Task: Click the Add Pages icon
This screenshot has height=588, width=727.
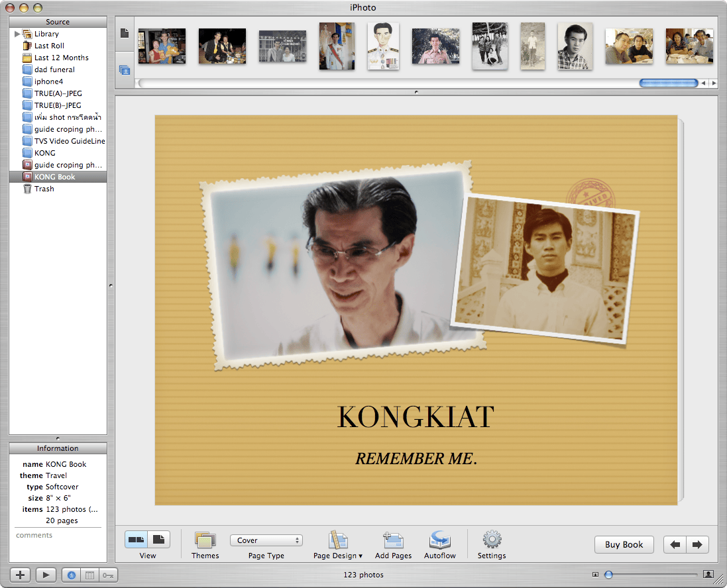Action: (x=393, y=540)
